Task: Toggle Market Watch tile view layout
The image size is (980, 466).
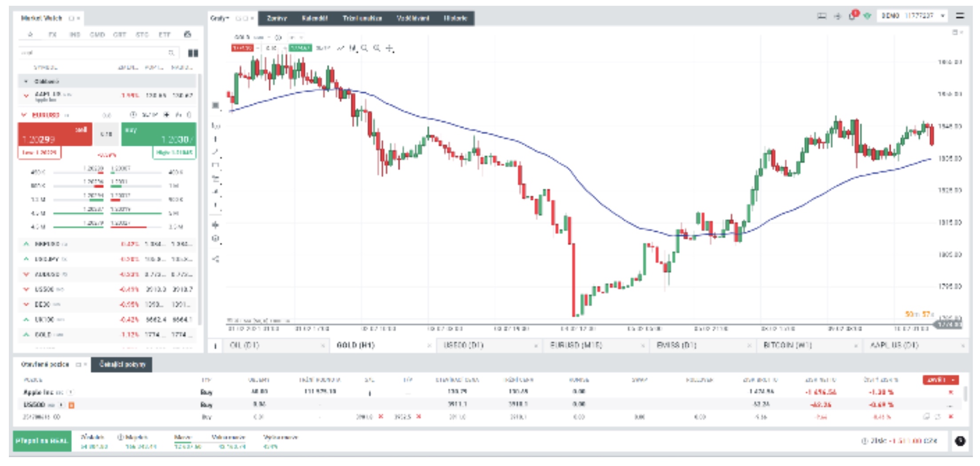Action: coord(193,53)
